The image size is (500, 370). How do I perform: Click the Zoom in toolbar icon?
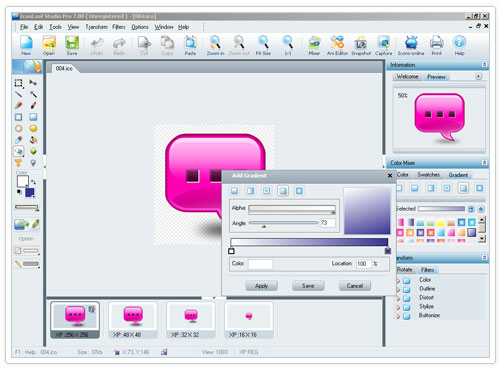[215, 45]
